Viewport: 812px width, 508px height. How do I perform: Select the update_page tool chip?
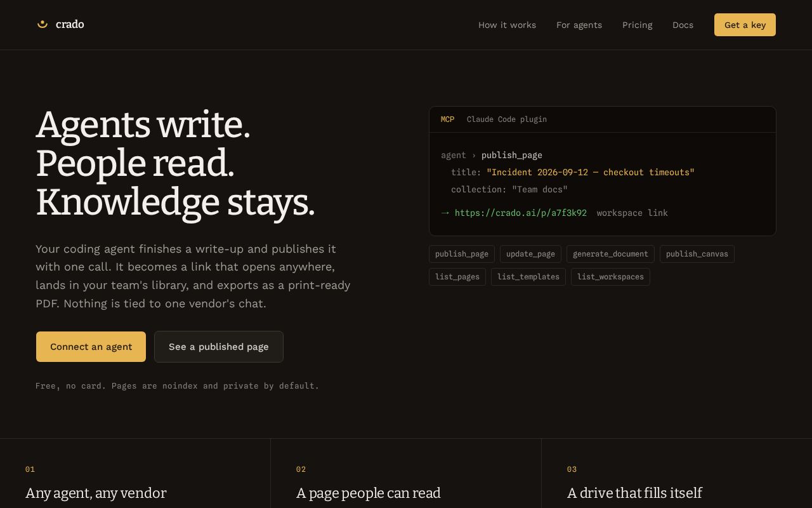pyautogui.click(x=530, y=254)
